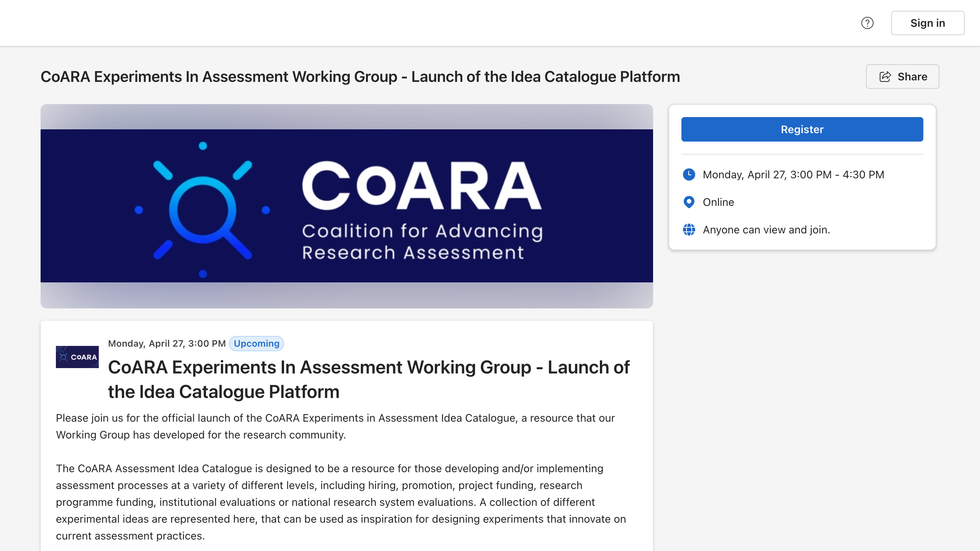Click the Sign in button

[x=928, y=23]
